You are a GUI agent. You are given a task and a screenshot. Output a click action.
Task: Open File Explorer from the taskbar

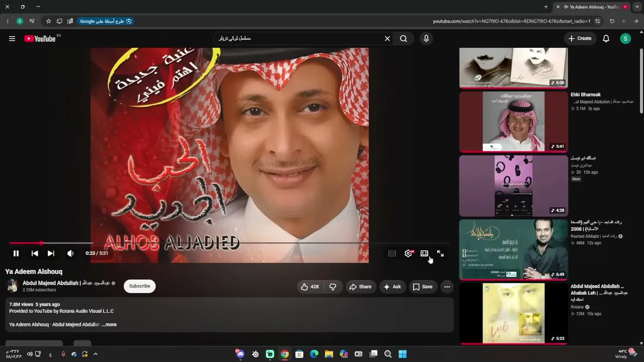(329, 354)
